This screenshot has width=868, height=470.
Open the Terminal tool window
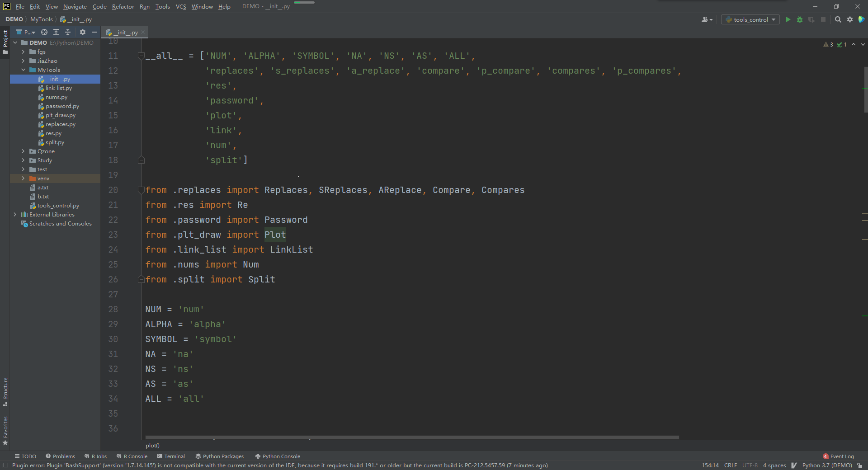171,456
